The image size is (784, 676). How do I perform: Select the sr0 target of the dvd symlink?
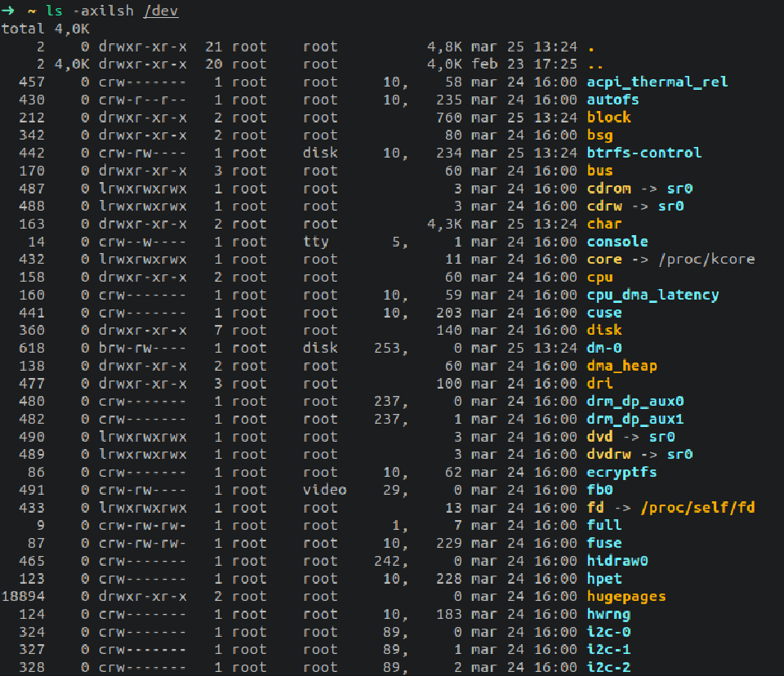663,436
